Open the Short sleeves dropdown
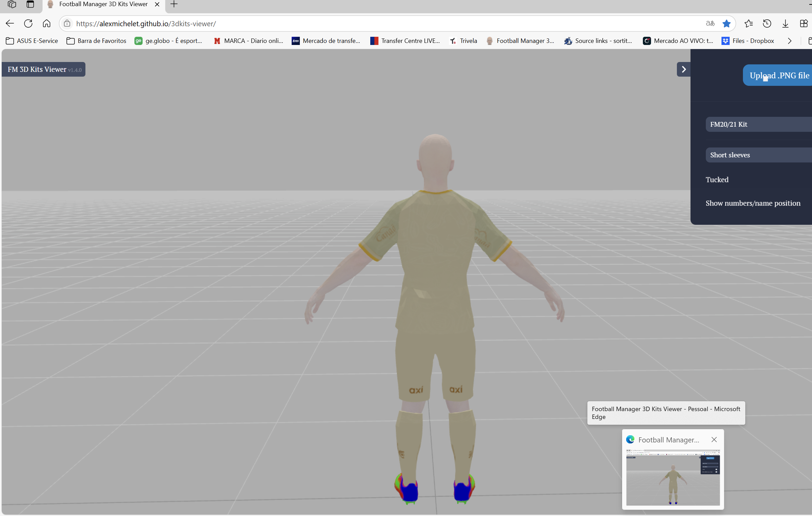This screenshot has height=516, width=812. pos(759,155)
